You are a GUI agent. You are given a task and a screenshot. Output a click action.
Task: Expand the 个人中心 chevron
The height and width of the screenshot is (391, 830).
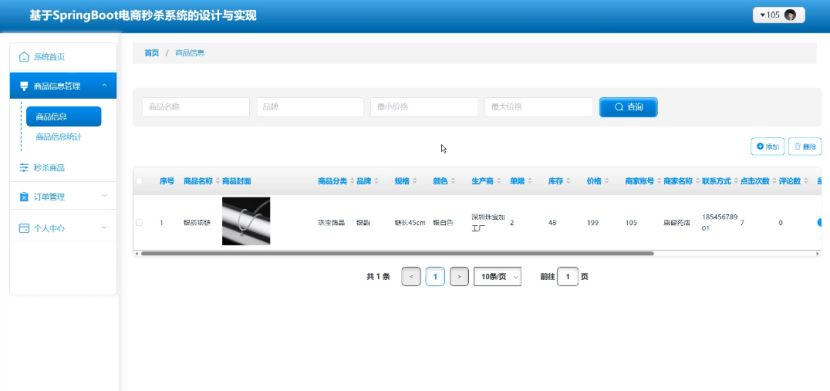click(104, 228)
